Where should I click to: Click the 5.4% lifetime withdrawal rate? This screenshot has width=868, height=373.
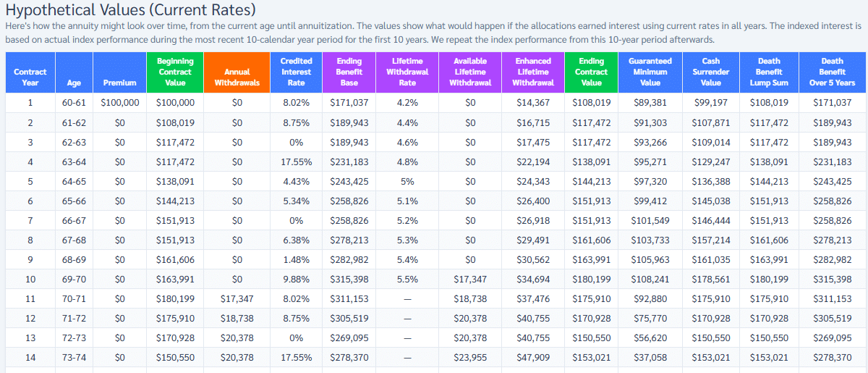[407, 260]
